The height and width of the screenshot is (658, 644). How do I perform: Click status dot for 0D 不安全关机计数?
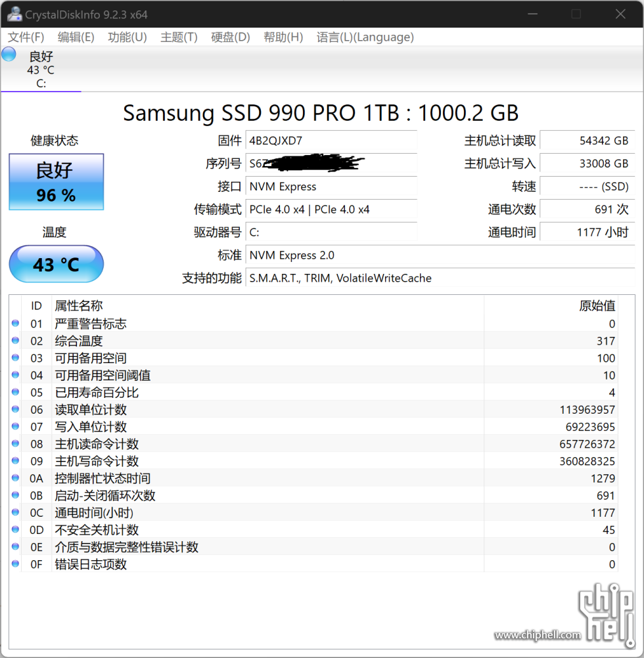tap(16, 529)
